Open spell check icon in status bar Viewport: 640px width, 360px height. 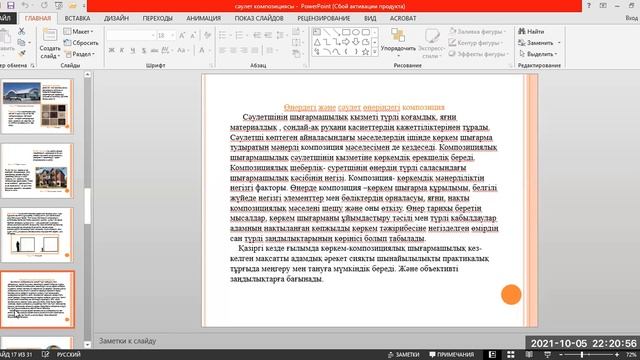[x=45, y=355]
